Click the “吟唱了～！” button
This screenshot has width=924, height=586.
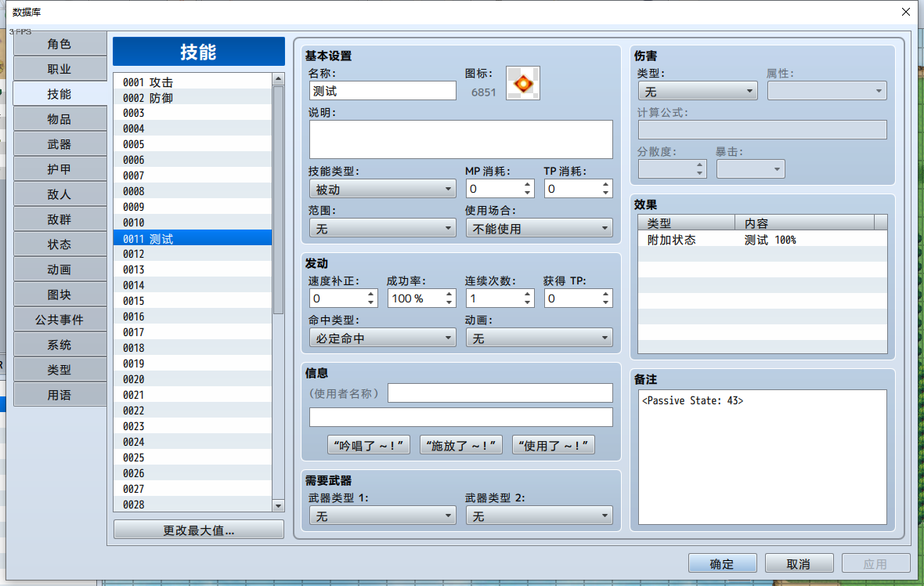pyautogui.click(x=368, y=445)
